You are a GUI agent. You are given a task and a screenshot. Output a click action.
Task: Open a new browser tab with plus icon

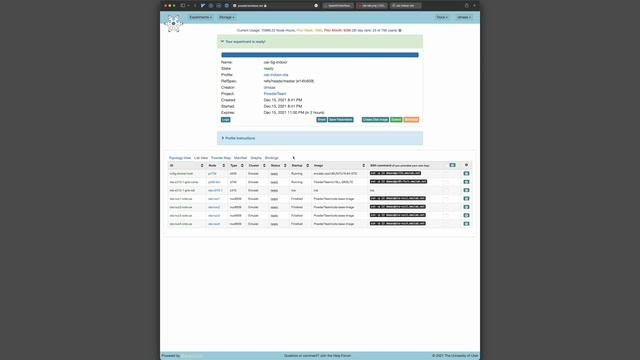tap(474, 6)
